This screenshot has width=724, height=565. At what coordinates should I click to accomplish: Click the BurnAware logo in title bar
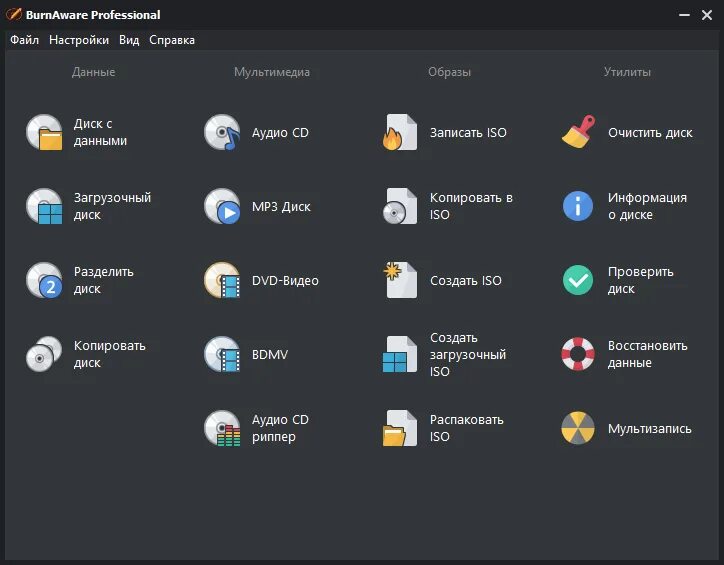(x=14, y=14)
